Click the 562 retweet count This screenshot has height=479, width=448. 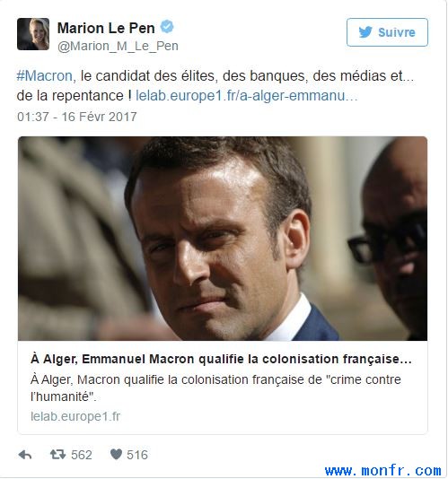pyautogui.click(x=82, y=455)
